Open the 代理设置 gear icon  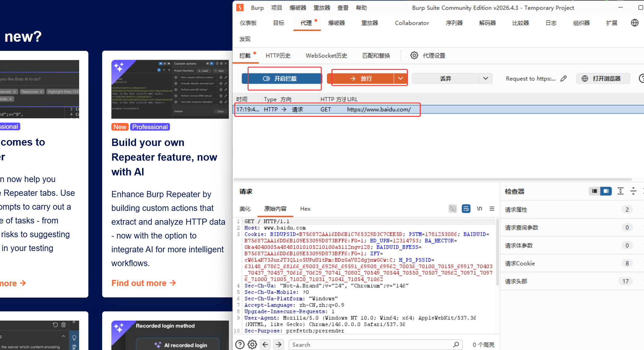(x=414, y=55)
